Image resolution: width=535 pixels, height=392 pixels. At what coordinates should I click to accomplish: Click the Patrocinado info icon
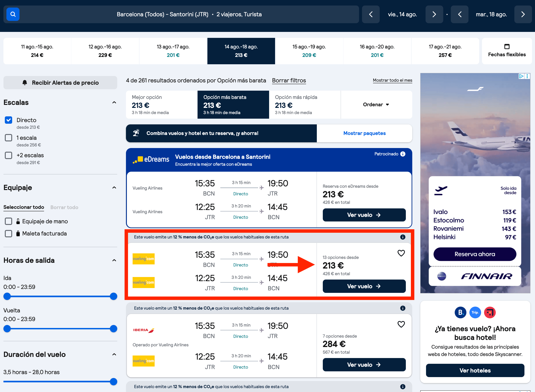(x=403, y=154)
